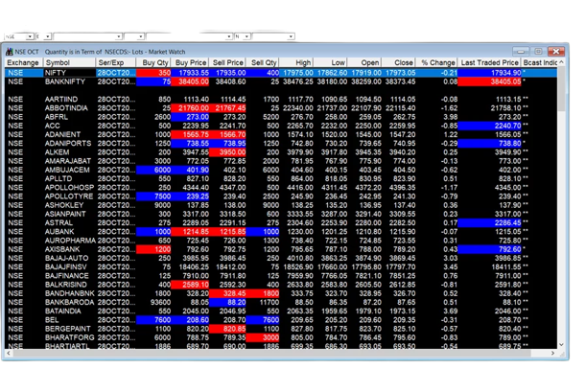Select the AARTIIND symbol row
Image resolution: width=585 pixels, height=392 pixels.
pyautogui.click(x=281, y=100)
